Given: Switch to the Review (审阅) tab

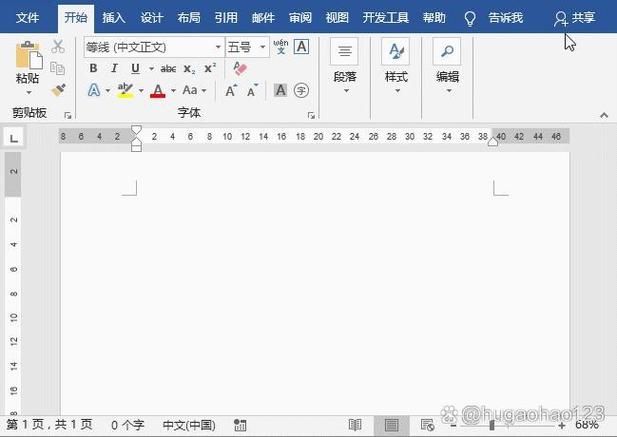Looking at the screenshot, I should coord(300,18).
